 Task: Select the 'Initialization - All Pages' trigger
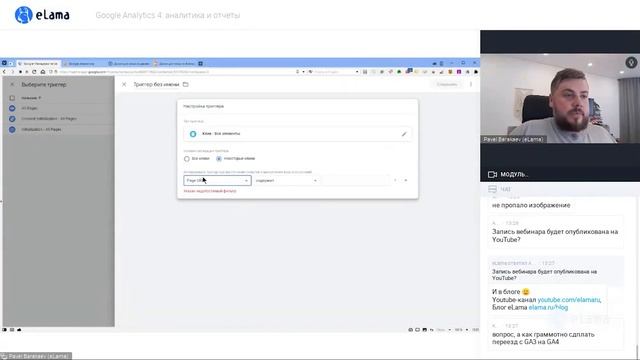point(58,129)
